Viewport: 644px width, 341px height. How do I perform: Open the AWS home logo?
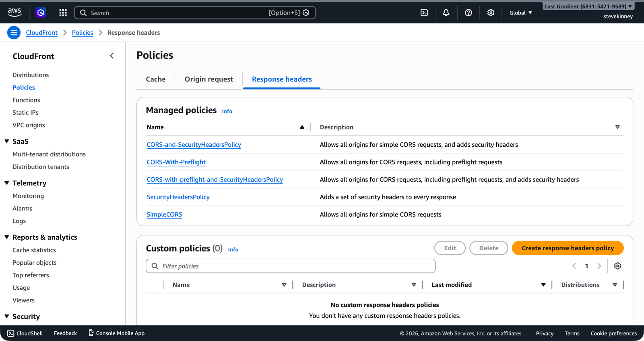click(x=14, y=12)
